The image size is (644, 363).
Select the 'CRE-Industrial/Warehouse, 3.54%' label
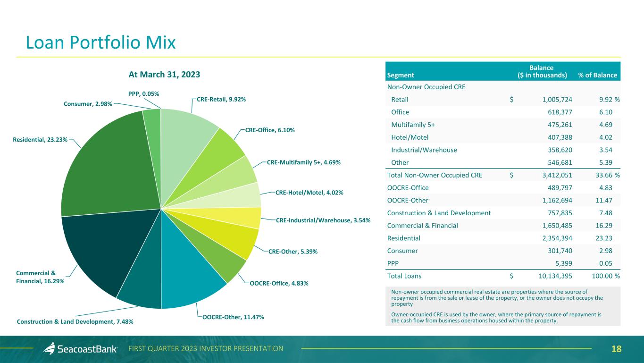[x=323, y=220]
